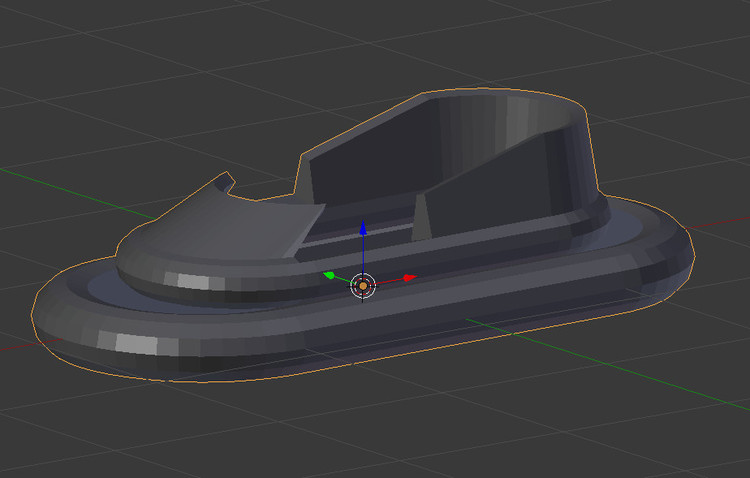Screen dimensions: 750x478
Task: Click the white circle at the gizmo center
Action: click(363, 286)
